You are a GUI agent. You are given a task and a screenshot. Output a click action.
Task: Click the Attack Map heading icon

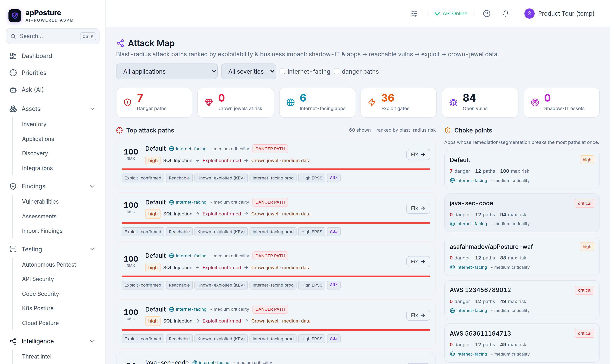[x=120, y=43]
